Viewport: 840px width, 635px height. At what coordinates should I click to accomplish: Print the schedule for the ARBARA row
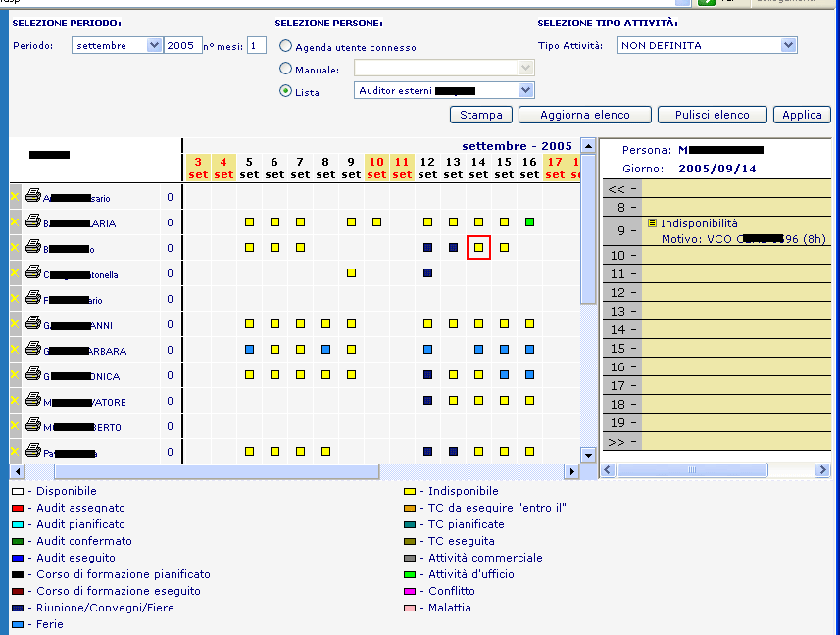[x=33, y=349]
